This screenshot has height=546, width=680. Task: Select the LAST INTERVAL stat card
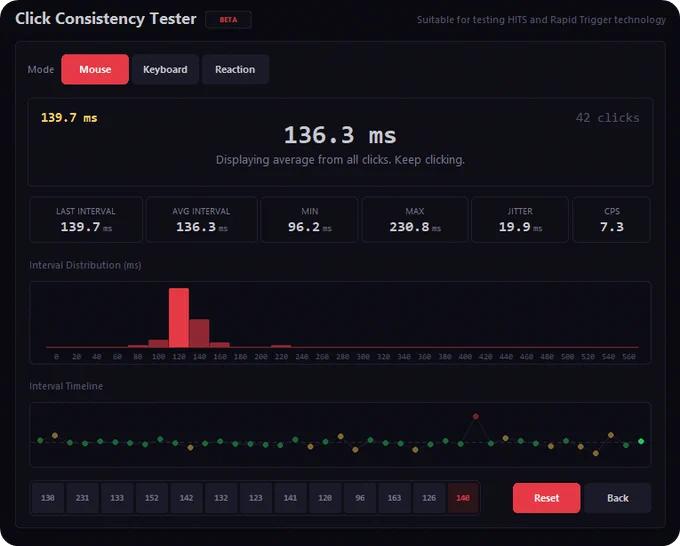[x=86, y=219]
